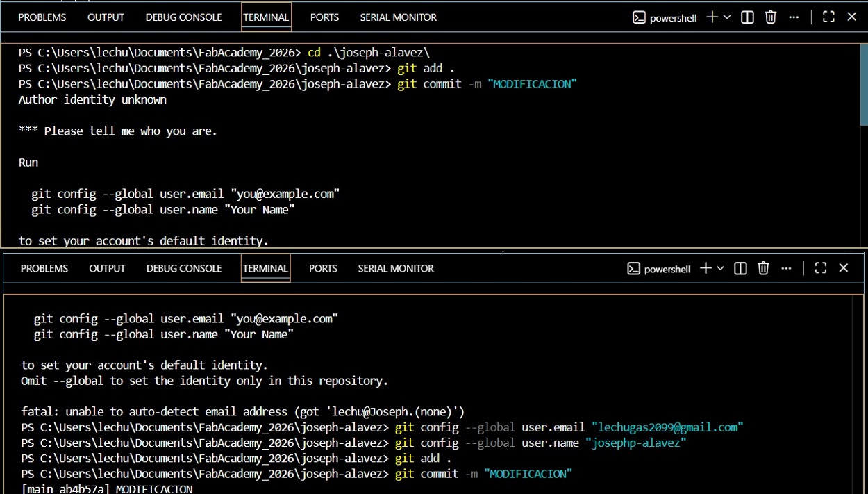Open the OUTPUT tab in the lower panel

[x=107, y=267]
